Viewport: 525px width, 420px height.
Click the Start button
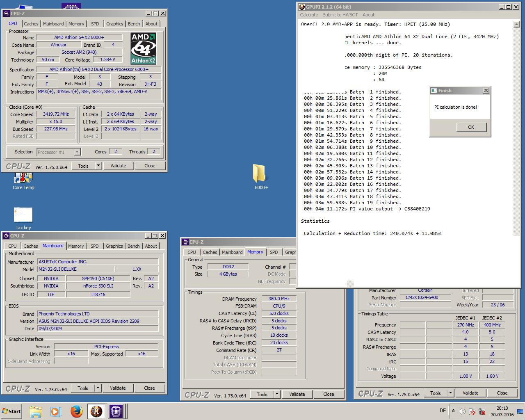coord(12,411)
